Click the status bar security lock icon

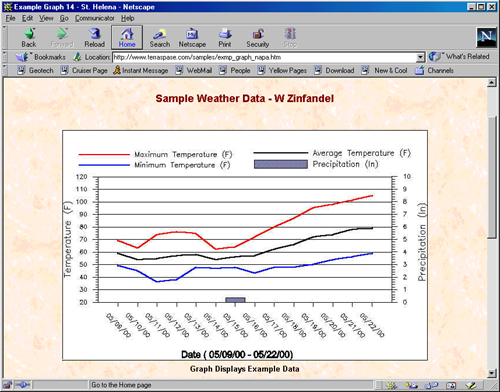point(7,385)
